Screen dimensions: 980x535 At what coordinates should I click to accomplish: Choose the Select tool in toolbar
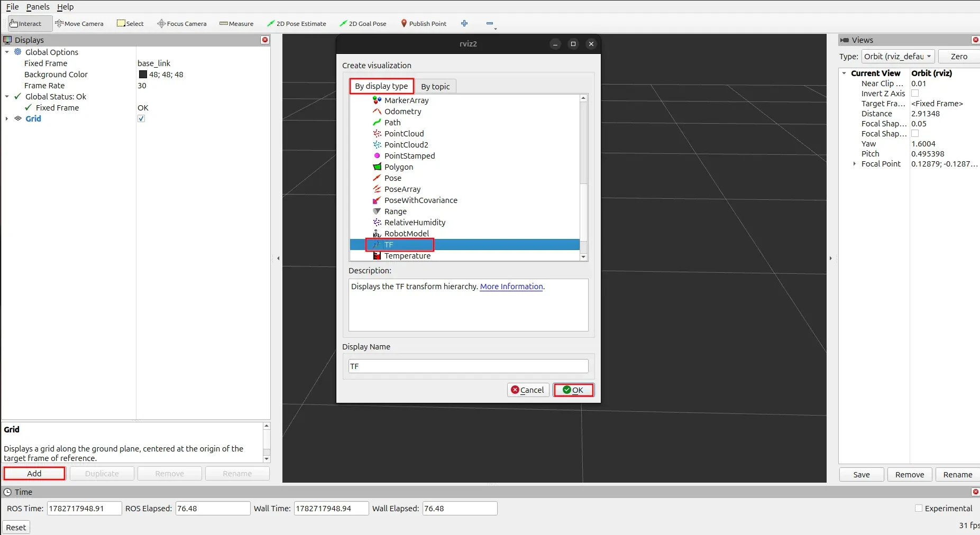pos(131,24)
